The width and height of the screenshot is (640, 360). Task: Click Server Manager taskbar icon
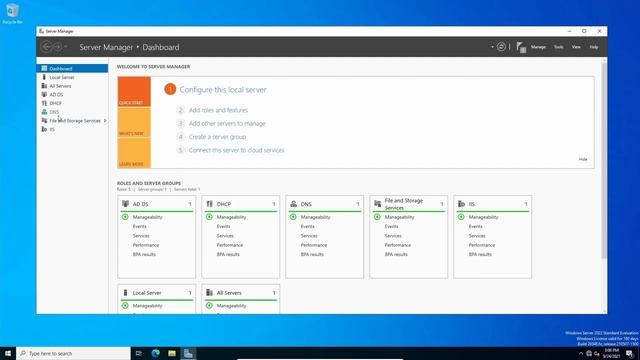pyautogui.click(x=188, y=353)
